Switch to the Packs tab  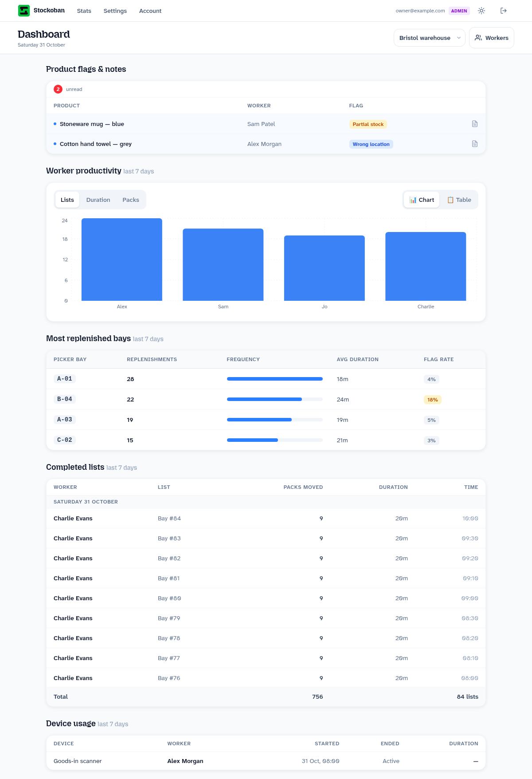pos(131,200)
